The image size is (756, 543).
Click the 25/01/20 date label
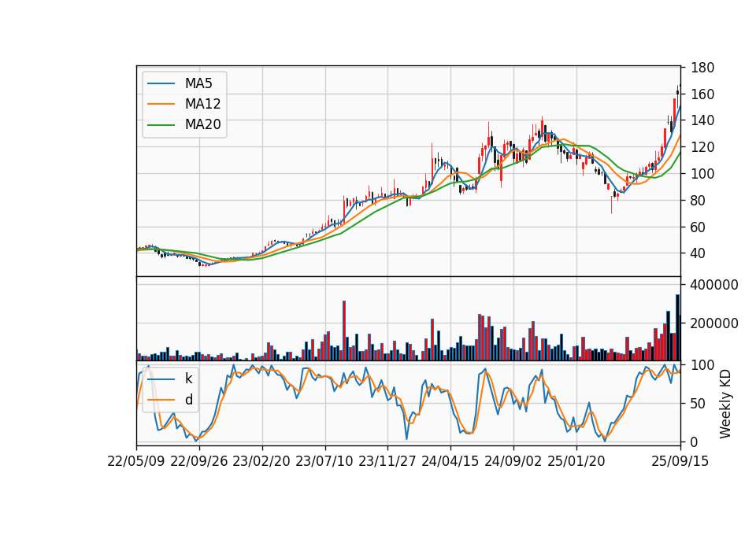[x=576, y=461]
